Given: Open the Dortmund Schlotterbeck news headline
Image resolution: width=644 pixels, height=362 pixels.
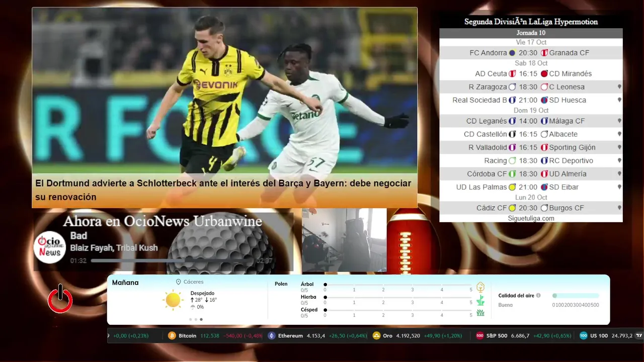Looking at the screenshot, I should (x=223, y=190).
